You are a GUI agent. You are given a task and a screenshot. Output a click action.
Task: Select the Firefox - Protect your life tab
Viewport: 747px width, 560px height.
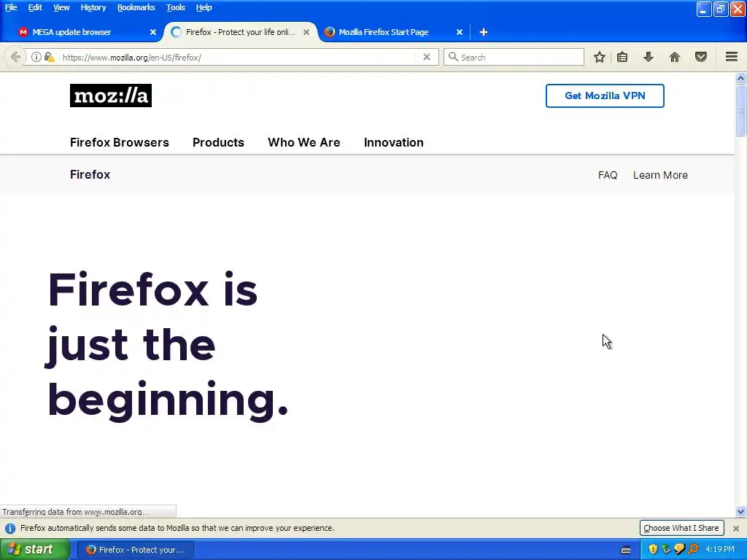[x=240, y=32]
